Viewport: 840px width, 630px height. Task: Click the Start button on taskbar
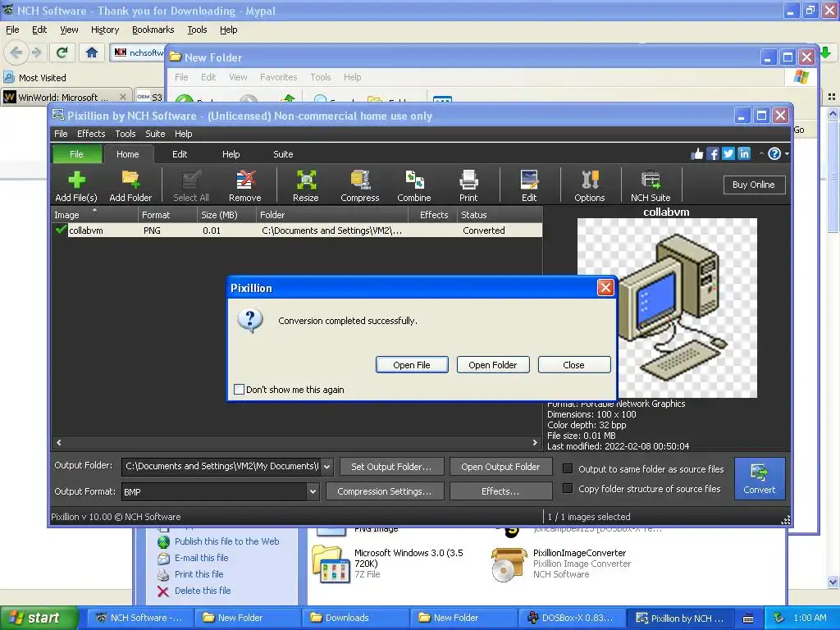click(x=39, y=619)
